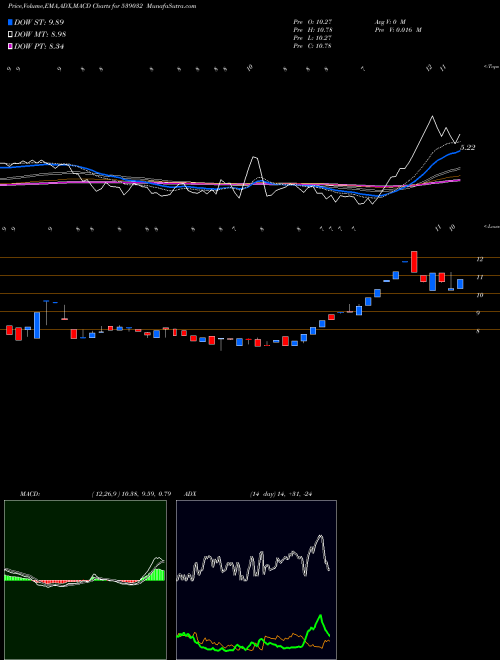The width and height of the screenshot is (500, 660).
Task: Click the ADX values '(14 day) 14, +31, -24'
Action: [x=281, y=494]
